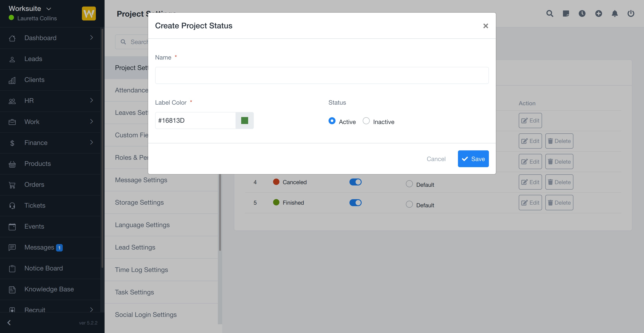Open the Task Settings menu item

point(134,292)
